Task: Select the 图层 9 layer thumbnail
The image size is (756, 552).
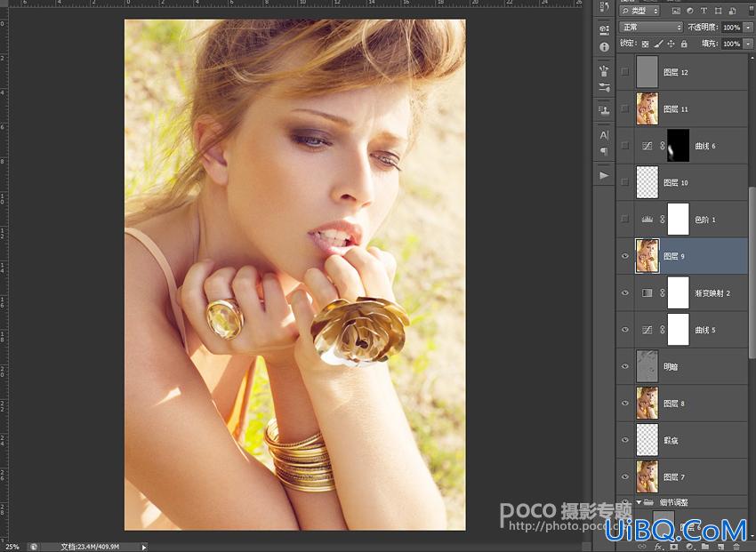Action: (647, 256)
